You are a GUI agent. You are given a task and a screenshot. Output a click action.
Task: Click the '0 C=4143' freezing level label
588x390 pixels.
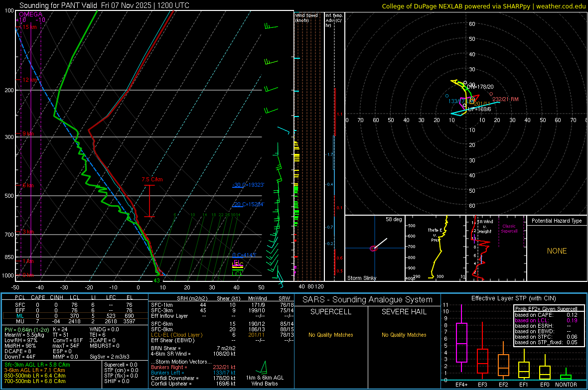click(x=244, y=255)
